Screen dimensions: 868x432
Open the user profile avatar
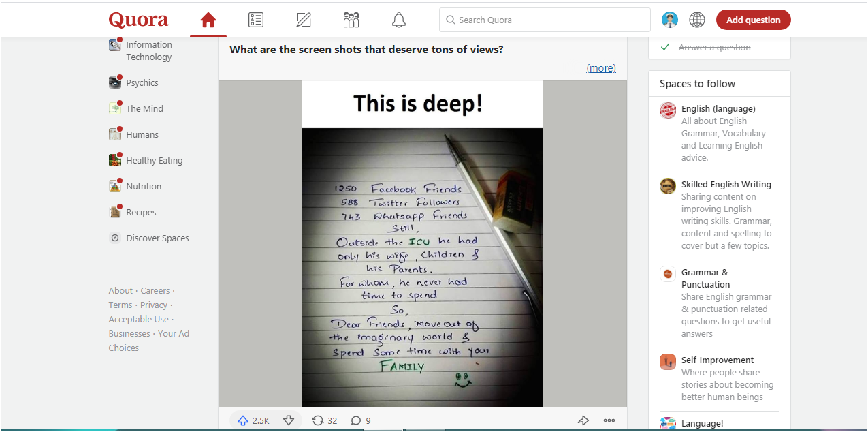(x=670, y=20)
